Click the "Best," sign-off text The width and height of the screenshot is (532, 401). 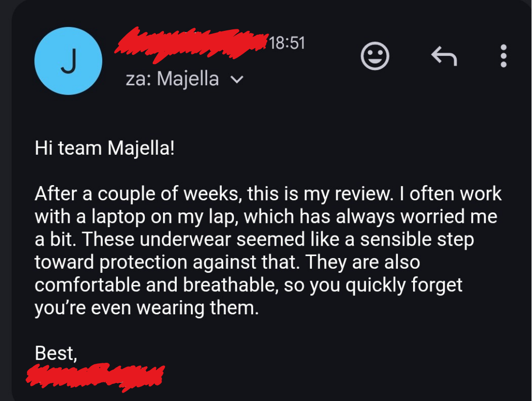(x=56, y=353)
